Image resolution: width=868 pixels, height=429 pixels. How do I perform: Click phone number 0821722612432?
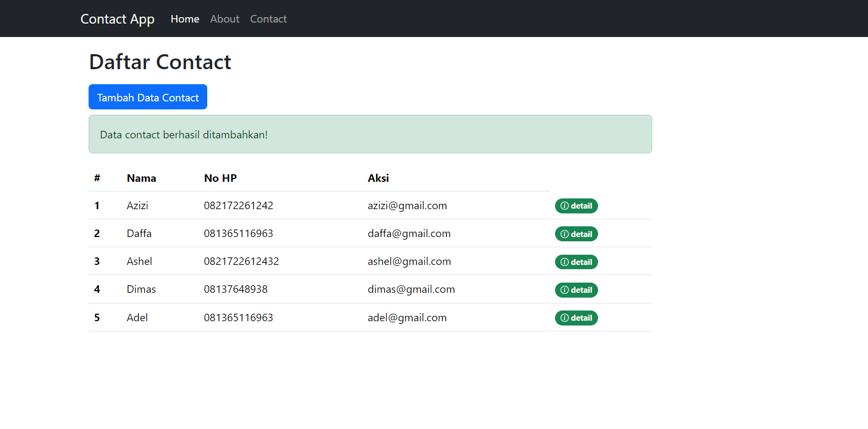pos(242,261)
